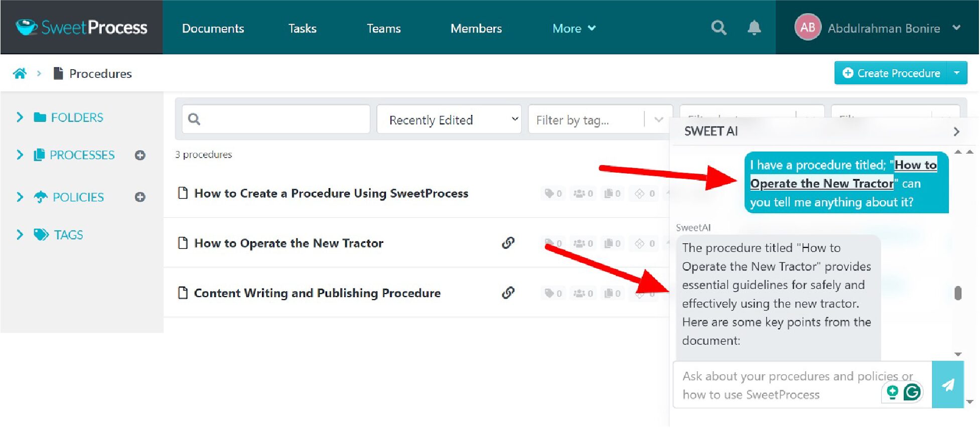Click team count on Content Writing row
Screen dimensions: 980x428
tap(583, 293)
